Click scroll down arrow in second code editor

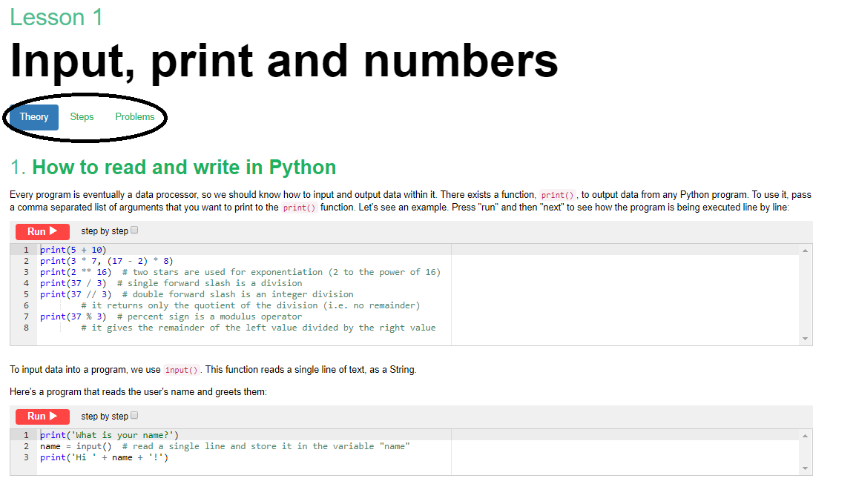(x=806, y=468)
